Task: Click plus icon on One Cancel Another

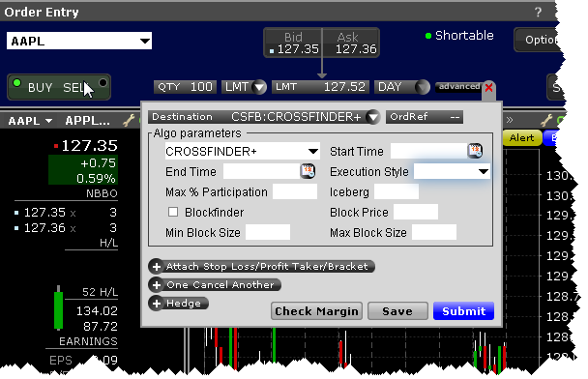Action: [x=157, y=285]
